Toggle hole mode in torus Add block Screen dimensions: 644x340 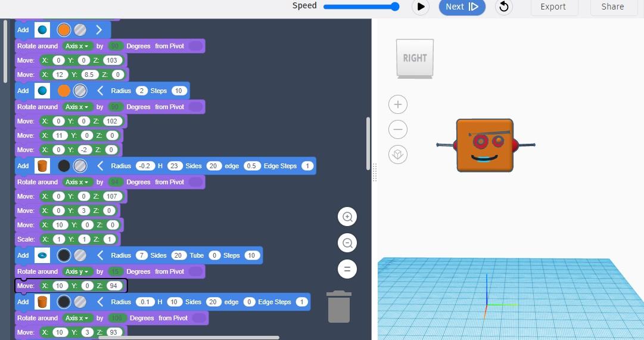80,255
